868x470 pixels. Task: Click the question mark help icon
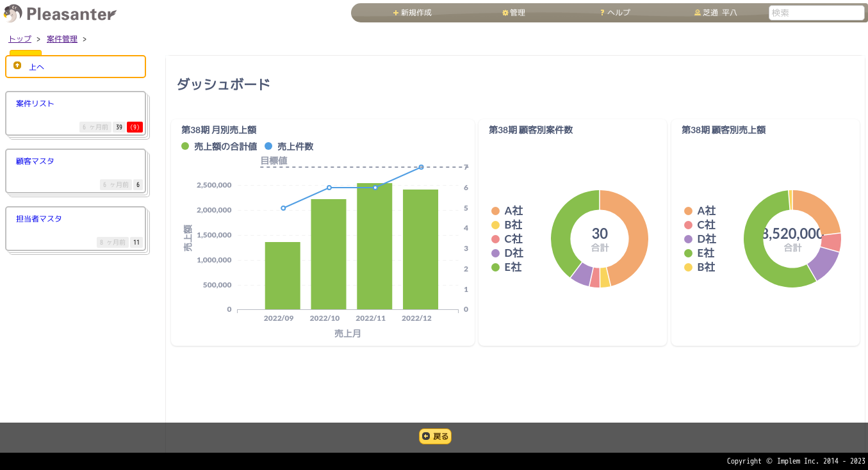click(x=602, y=13)
